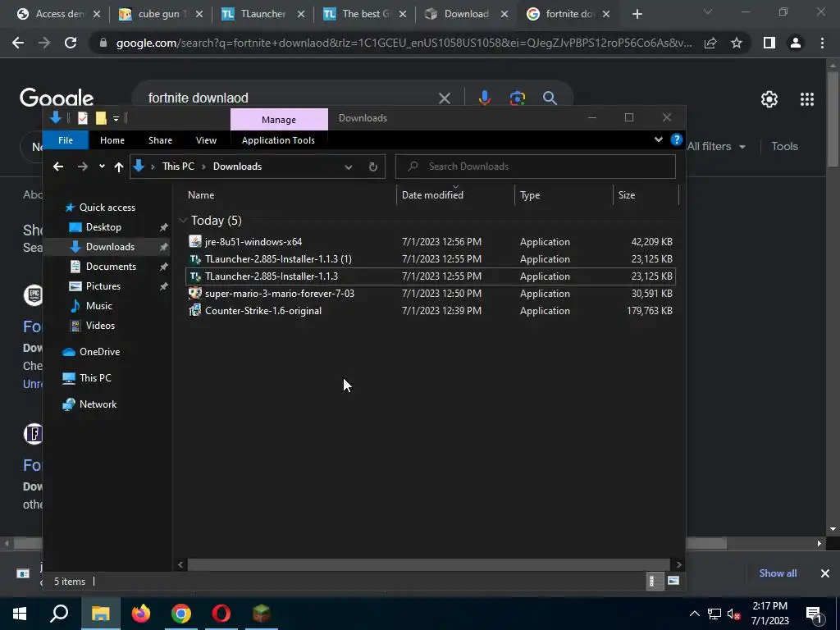The width and height of the screenshot is (840, 630).
Task: Open the Share ribbon tab
Action: pos(160,140)
